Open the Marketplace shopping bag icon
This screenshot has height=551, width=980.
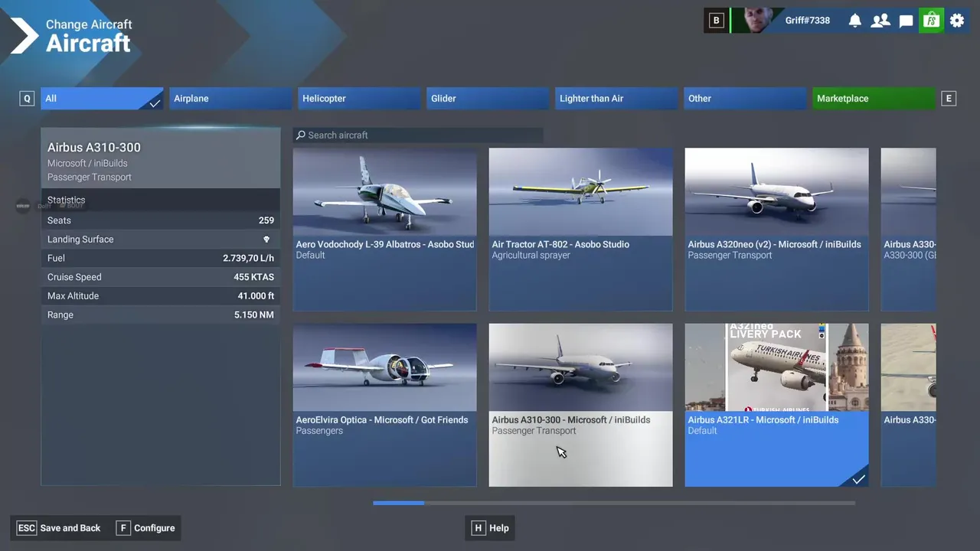931,21
